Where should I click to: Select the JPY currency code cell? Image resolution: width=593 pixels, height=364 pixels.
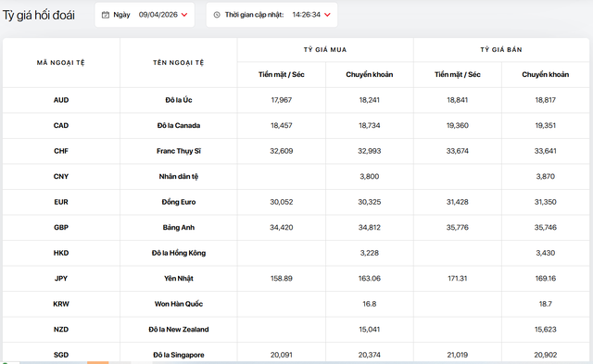(x=61, y=278)
